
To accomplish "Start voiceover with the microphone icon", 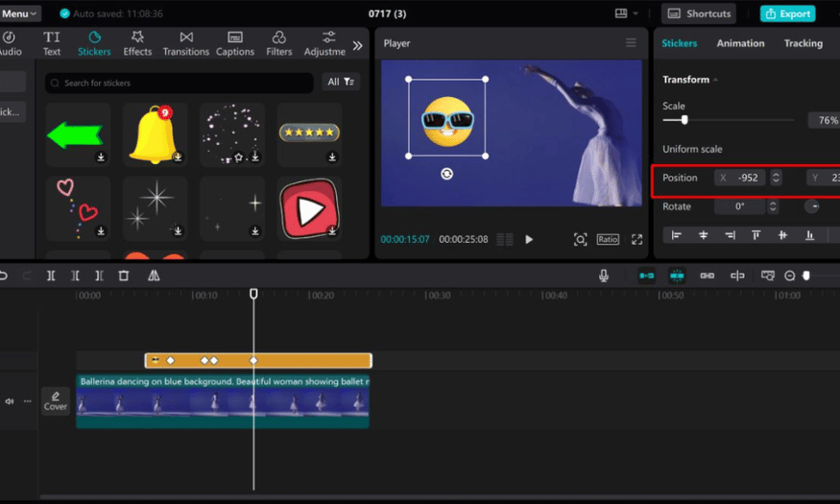I will [x=604, y=276].
